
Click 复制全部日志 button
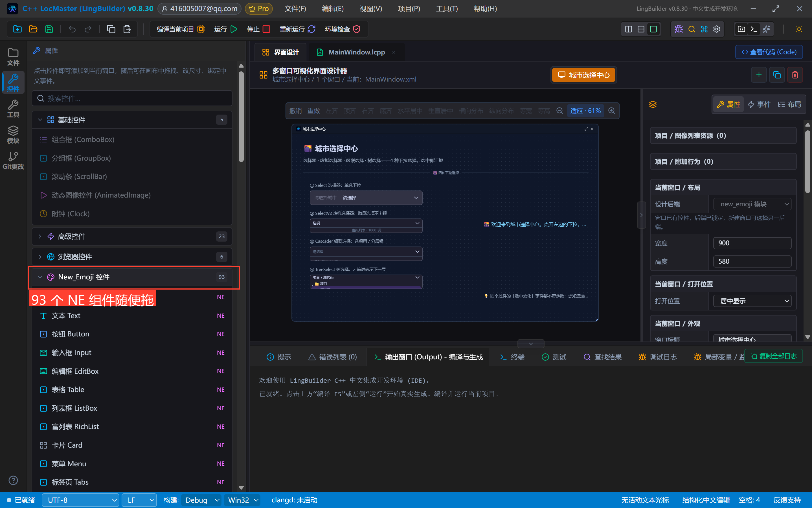click(x=773, y=356)
